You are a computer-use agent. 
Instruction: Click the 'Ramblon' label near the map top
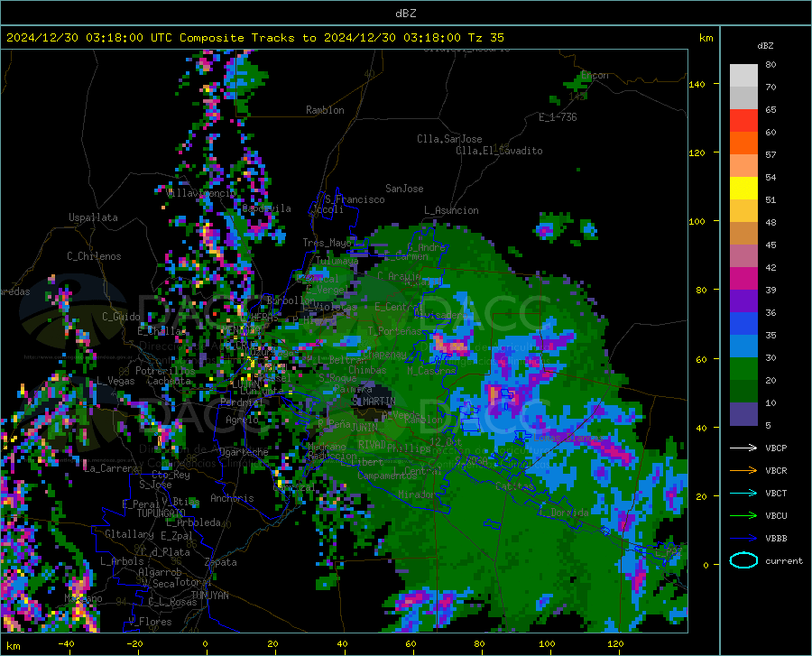click(325, 110)
